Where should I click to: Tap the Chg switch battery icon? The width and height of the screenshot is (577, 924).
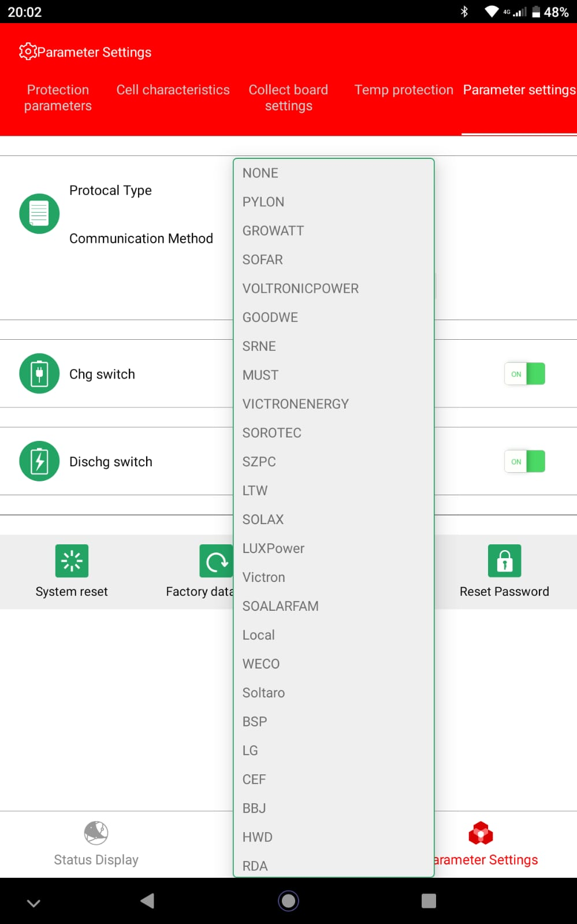click(39, 373)
